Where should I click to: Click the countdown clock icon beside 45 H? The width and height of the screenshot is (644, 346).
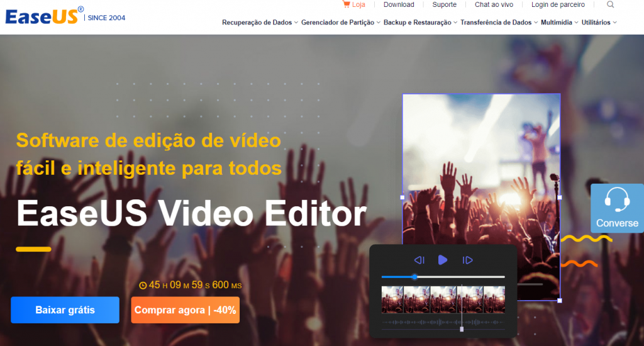[143, 285]
